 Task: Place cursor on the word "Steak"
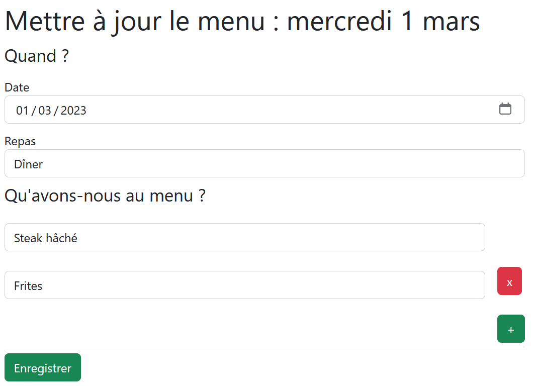click(28, 238)
